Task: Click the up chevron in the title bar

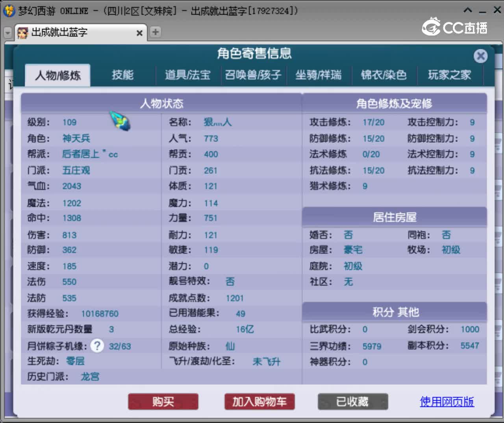Action: pos(468,10)
